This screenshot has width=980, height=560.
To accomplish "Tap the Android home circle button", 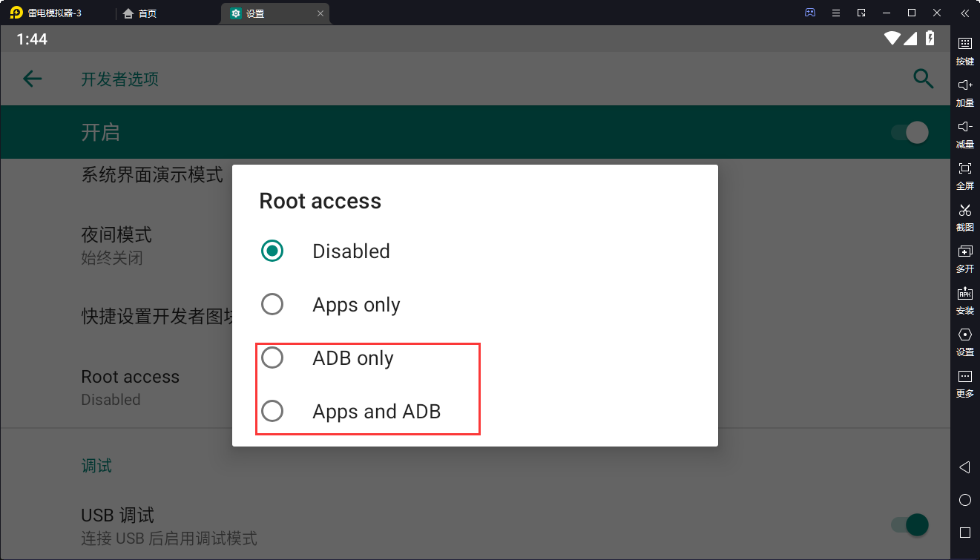I will (964, 500).
